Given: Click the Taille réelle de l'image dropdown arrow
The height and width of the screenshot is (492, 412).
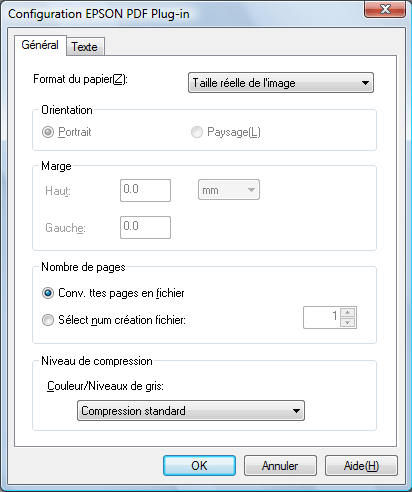Looking at the screenshot, I should [x=365, y=83].
